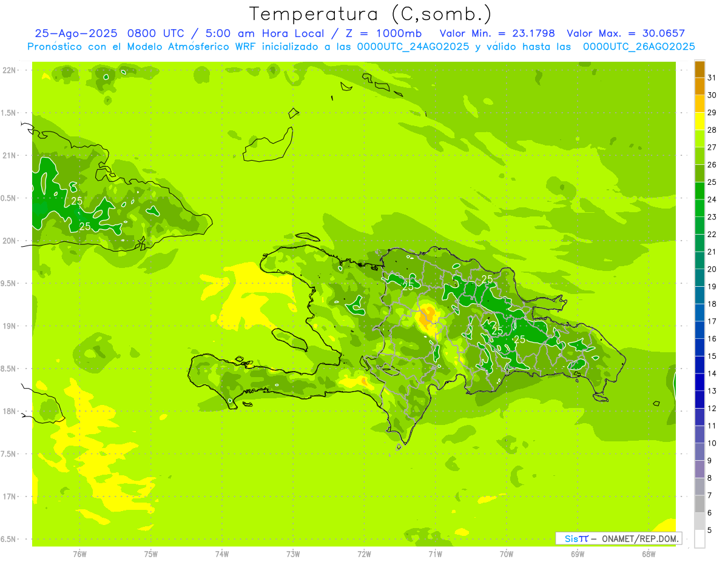Click the "0000UTC_24AGO2025" initialization time

[413, 47]
